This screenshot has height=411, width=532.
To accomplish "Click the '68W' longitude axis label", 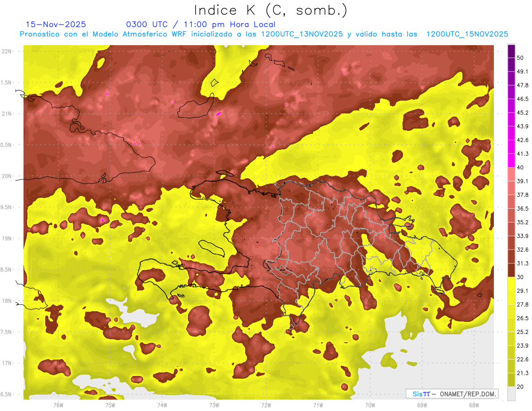I will click(473, 405).
